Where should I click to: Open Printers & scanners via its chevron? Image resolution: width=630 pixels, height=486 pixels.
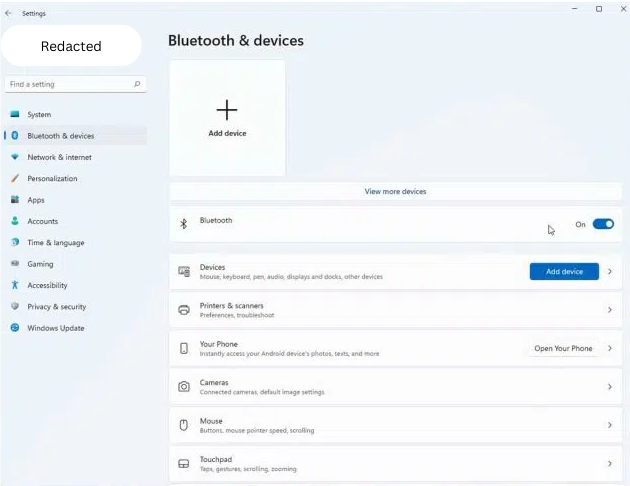(x=609, y=310)
